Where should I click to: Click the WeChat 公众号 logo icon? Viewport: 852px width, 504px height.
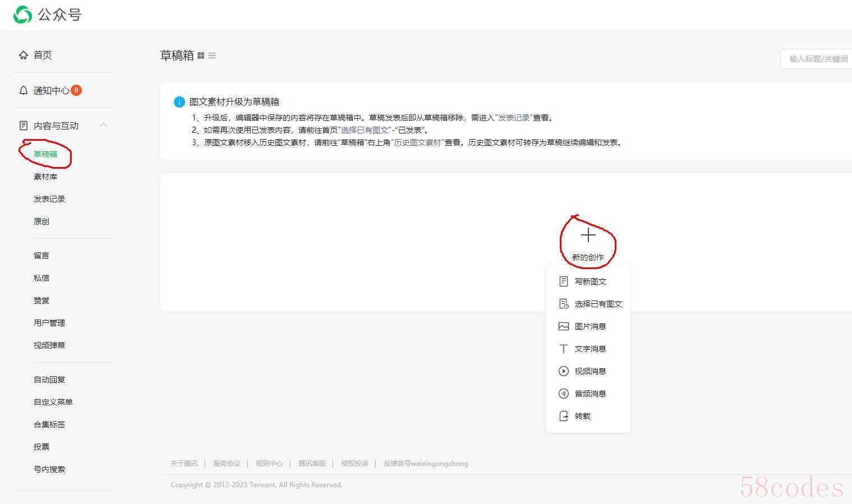(x=22, y=15)
